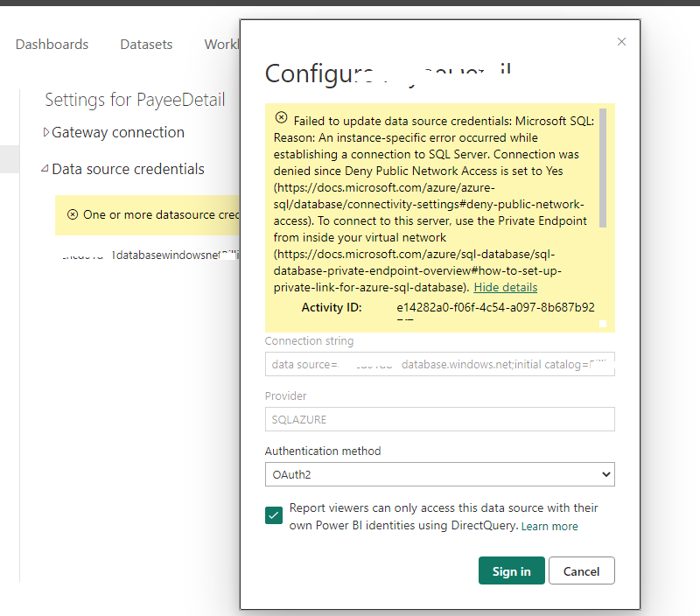700x616 pixels.
Task: Click the Provider field showing SQLAZURE
Action: 440,419
